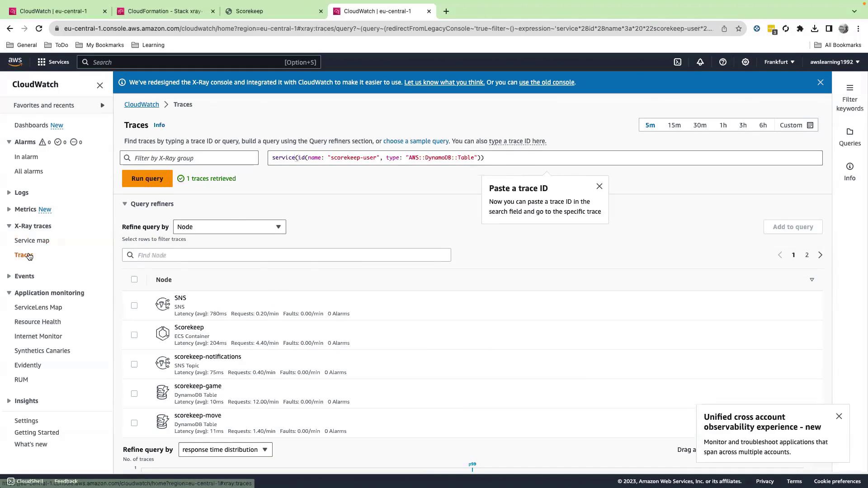The height and width of the screenshot is (488, 868).
Task: Check the SNS node checkbox
Action: click(x=134, y=305)
